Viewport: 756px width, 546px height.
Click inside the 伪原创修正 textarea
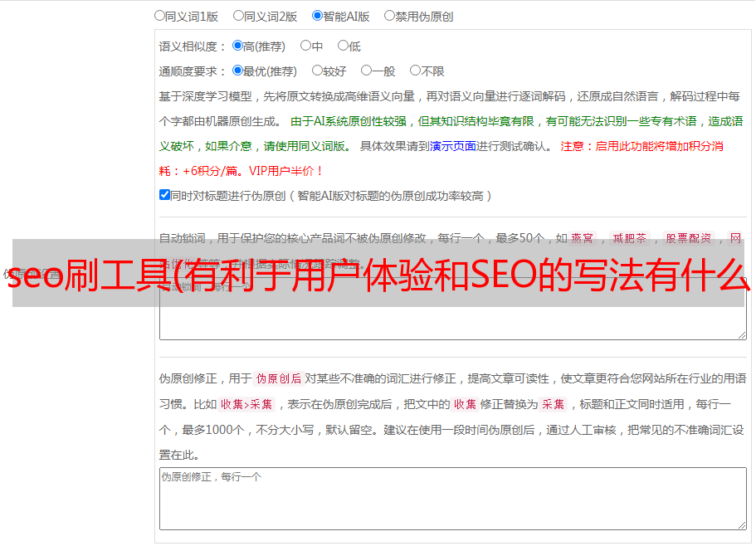453,499
